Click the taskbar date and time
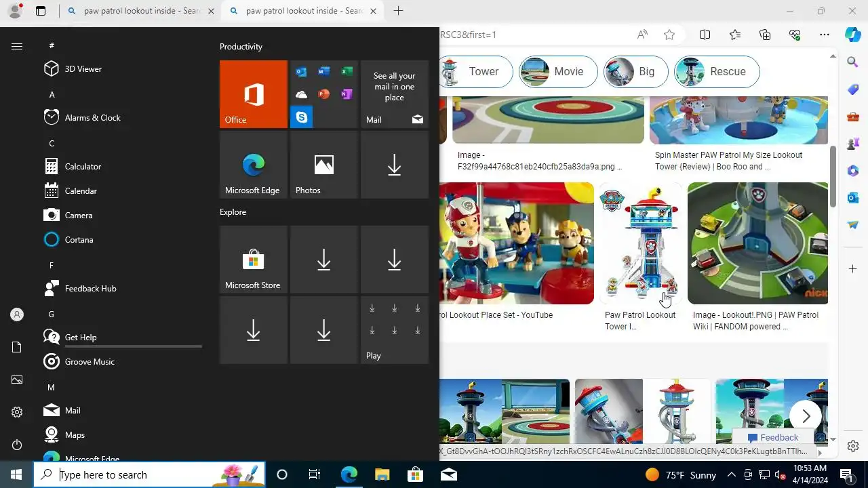Image resolution: width=868 pixels, height=488 pixels. (x=810, y=474)
